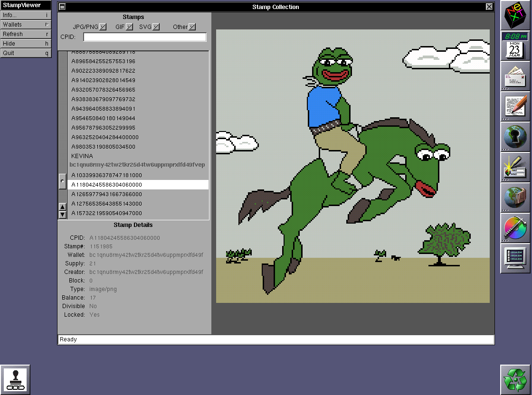Click the StampViewer menu title

pos(26,5)
